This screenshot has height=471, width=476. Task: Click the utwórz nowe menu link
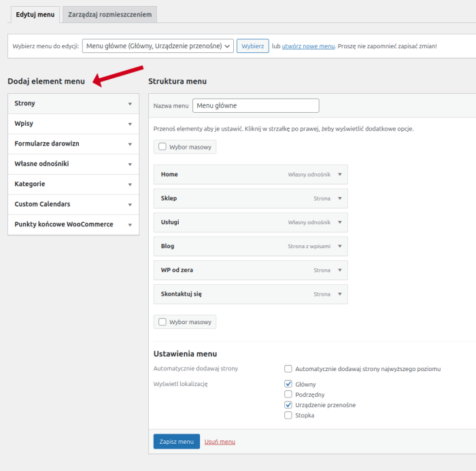tap(308, 46)
